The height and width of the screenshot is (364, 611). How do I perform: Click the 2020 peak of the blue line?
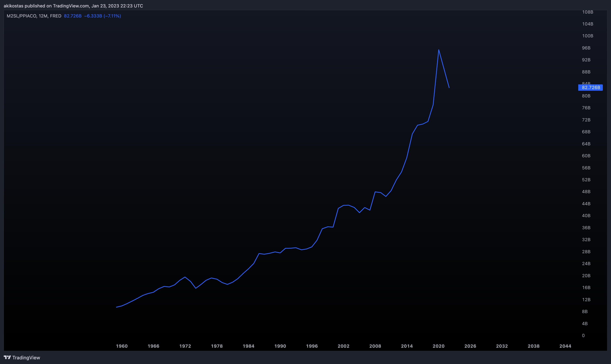pyautogui.click(x=439, y=50)
